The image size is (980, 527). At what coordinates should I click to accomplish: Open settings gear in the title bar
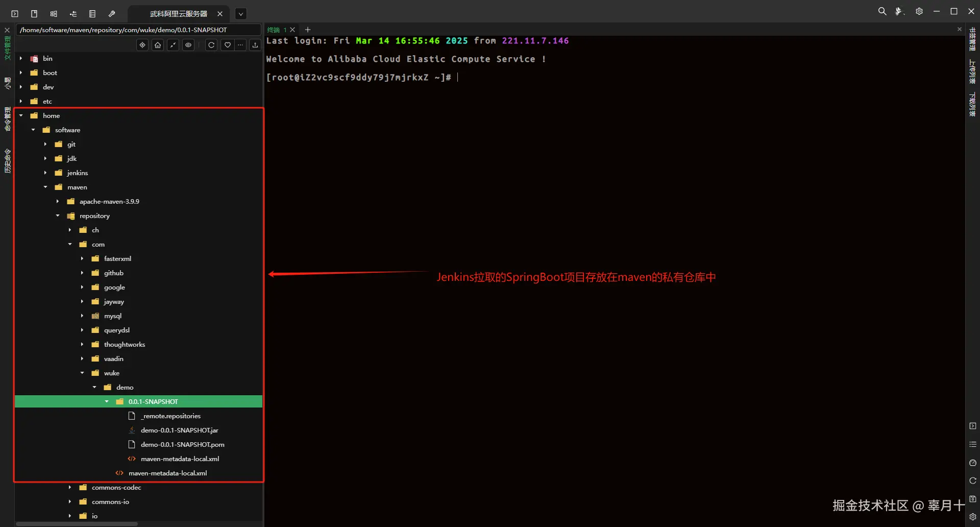tap(919, 11)
